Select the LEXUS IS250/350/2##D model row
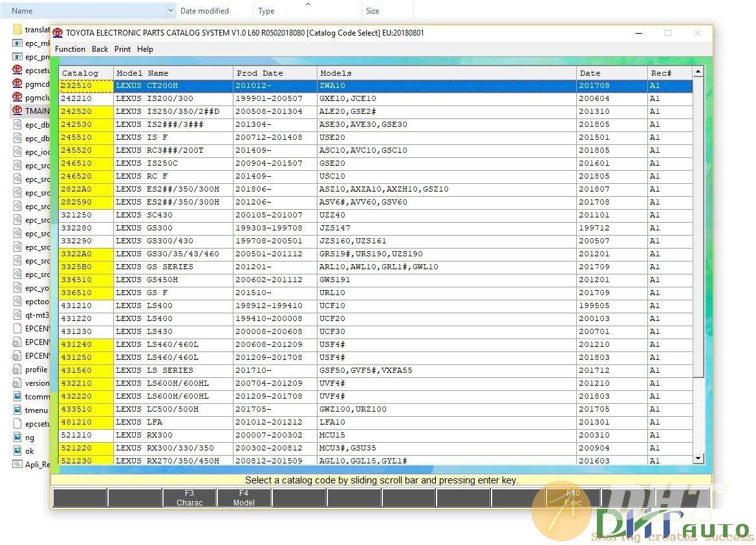Image resolution: width=756 pixels, height=545 pixels. coord(376,111)
